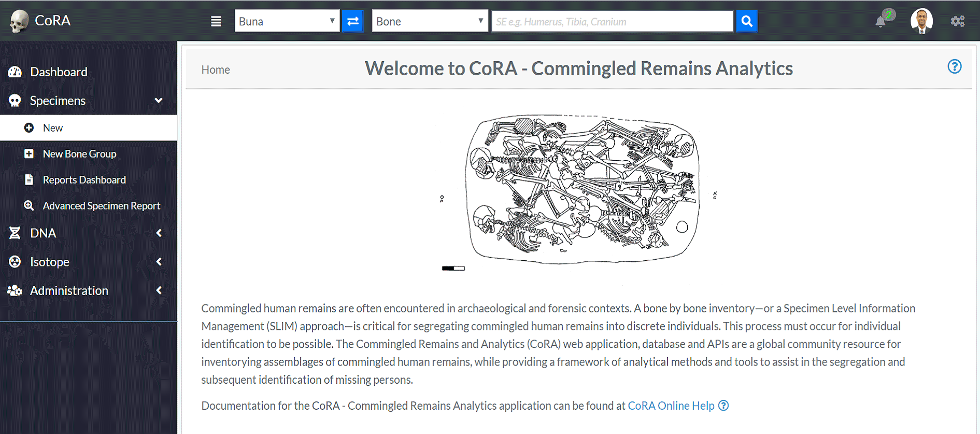This screenshot has width=980, height=434.
Task: Click help icon next to CoRA Online Help
Action: (723, 405)
